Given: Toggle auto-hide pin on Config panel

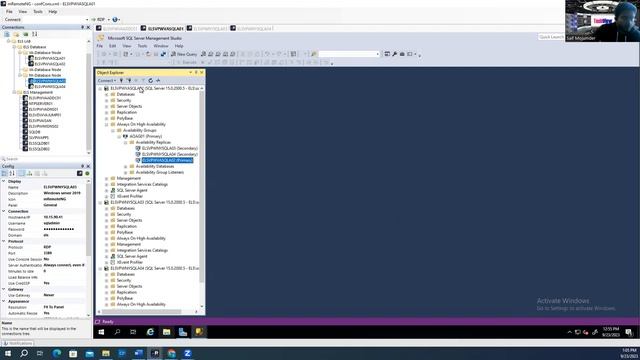Looking at the screenshot, I should [x=82, y=166].
